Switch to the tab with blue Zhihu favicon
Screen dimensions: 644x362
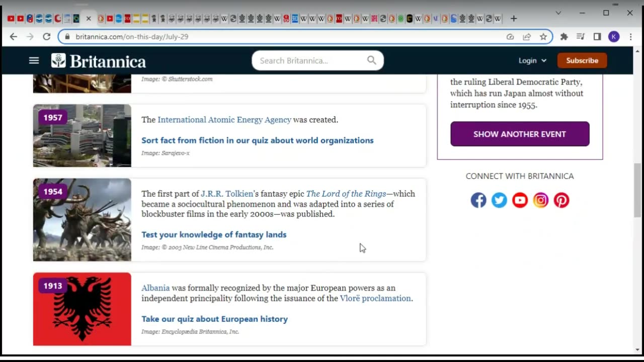click(295, 19)
